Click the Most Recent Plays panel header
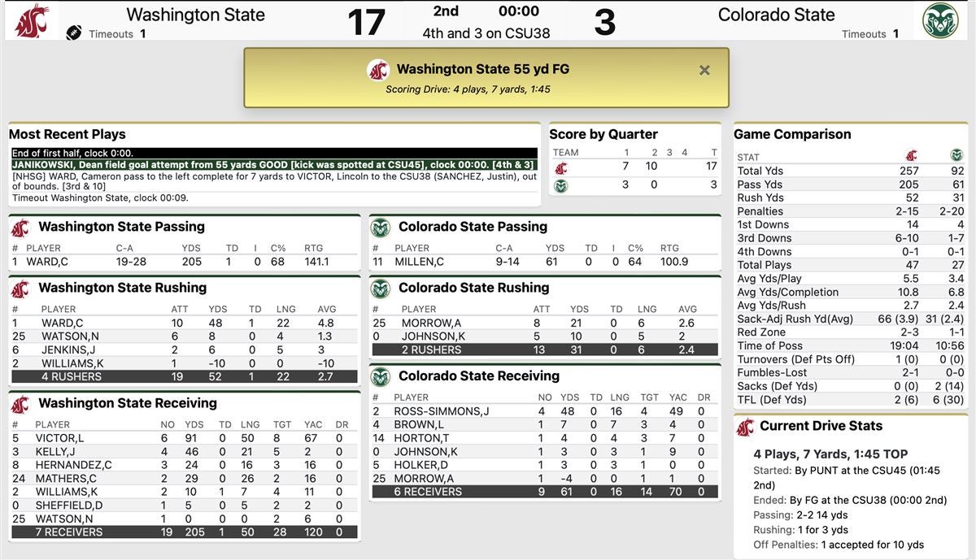Viewport: 976px width, 560px height. tap(65, 134)
